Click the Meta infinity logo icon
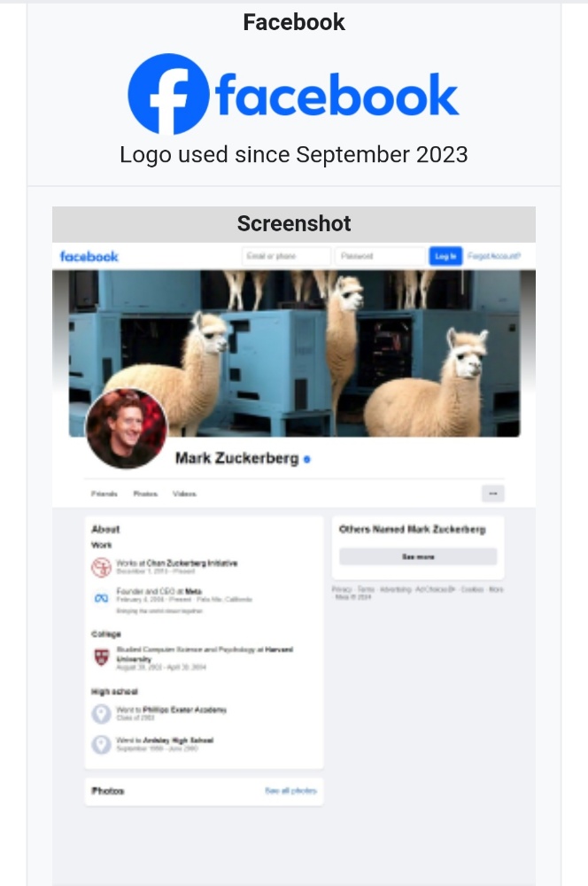Viewport: 588px width, 886px height. [101, 598]
